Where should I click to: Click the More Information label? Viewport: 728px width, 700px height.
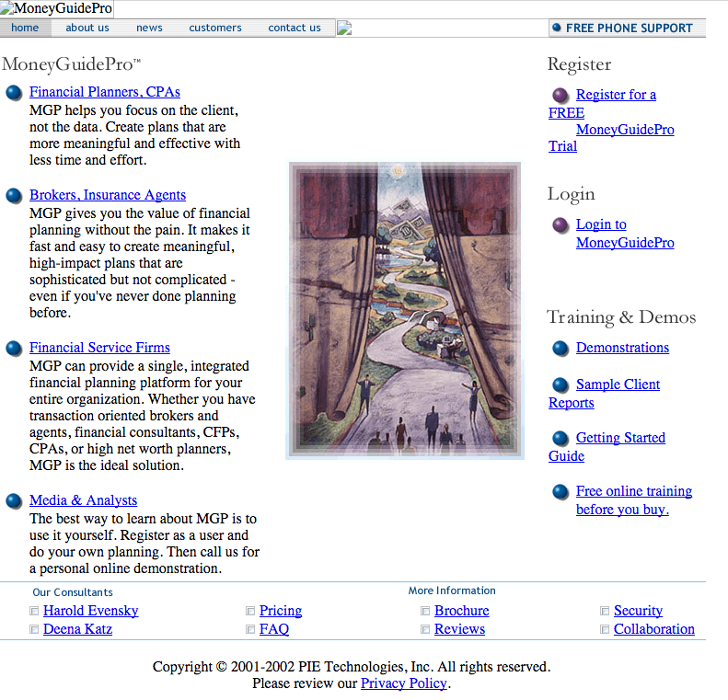click(x=452, y=591)
